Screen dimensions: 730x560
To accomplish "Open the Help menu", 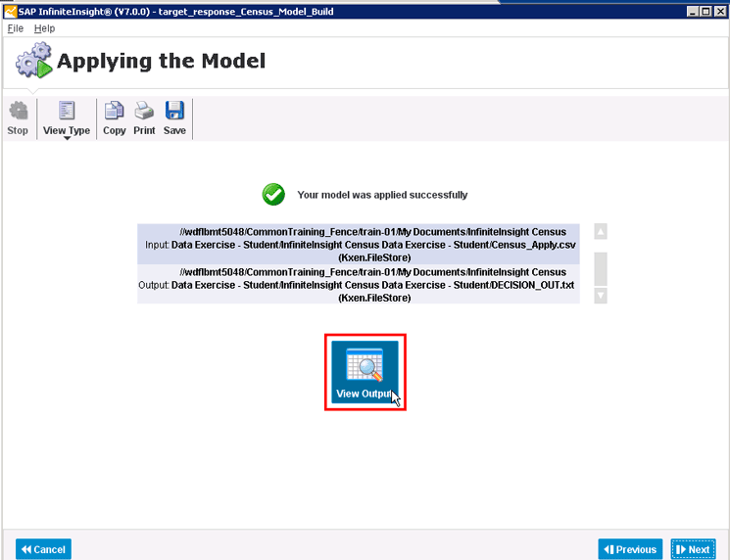I will [x=44, y=28].
